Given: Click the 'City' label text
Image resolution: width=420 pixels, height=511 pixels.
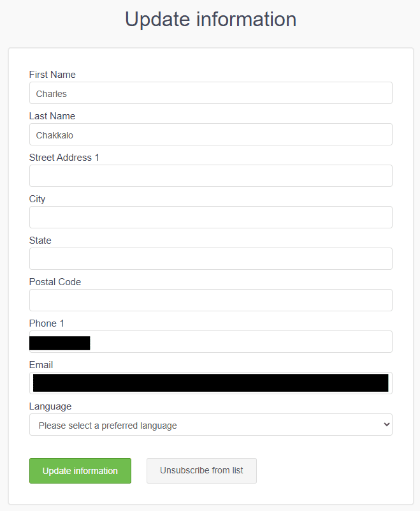Looking at the screenshot, I should pyautogui.click(x=37, y=199).
